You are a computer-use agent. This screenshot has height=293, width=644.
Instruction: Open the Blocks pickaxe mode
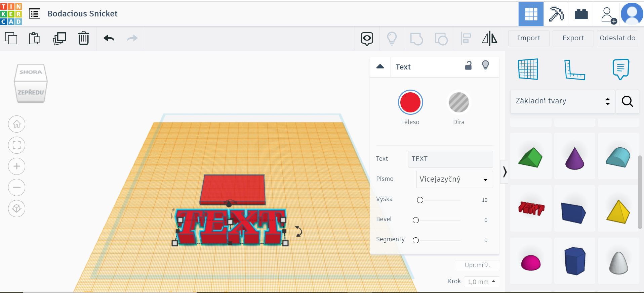pos(556,14)
